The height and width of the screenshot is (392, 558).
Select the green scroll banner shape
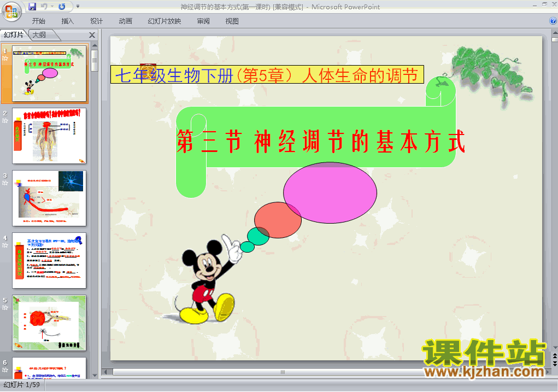coord(316,137)
